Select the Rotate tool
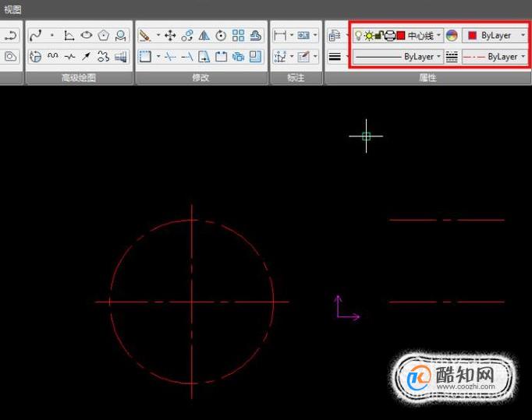 pyautogui.click(x=221, y=35)
